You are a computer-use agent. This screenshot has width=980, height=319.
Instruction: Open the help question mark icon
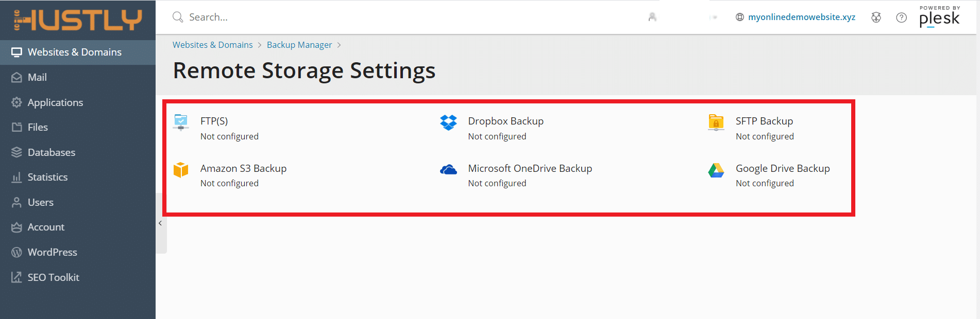pyautogui.click(x=901, y=17)
